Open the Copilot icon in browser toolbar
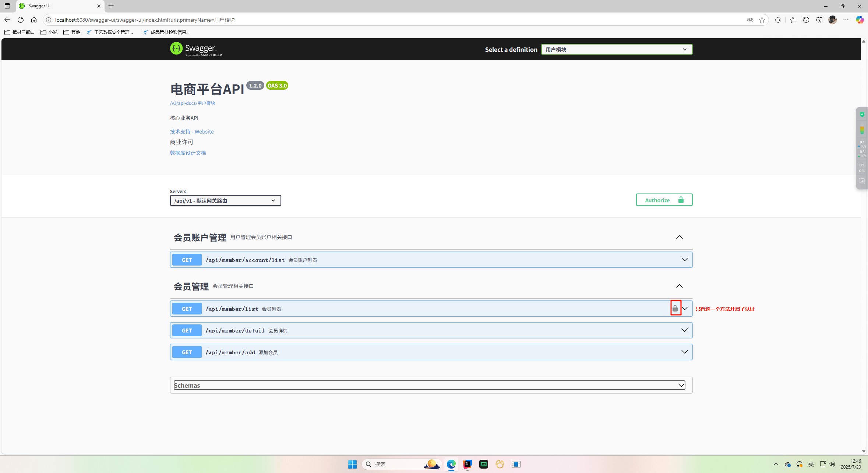The image size is (868, 473). (x=860, y=20)
